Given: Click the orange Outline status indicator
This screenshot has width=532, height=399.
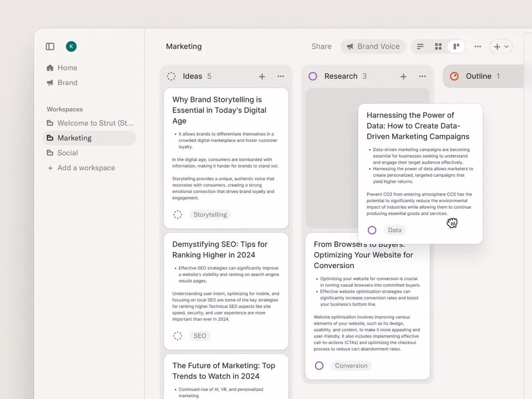Looking at the screenshot, I should (x=454, y=77).
